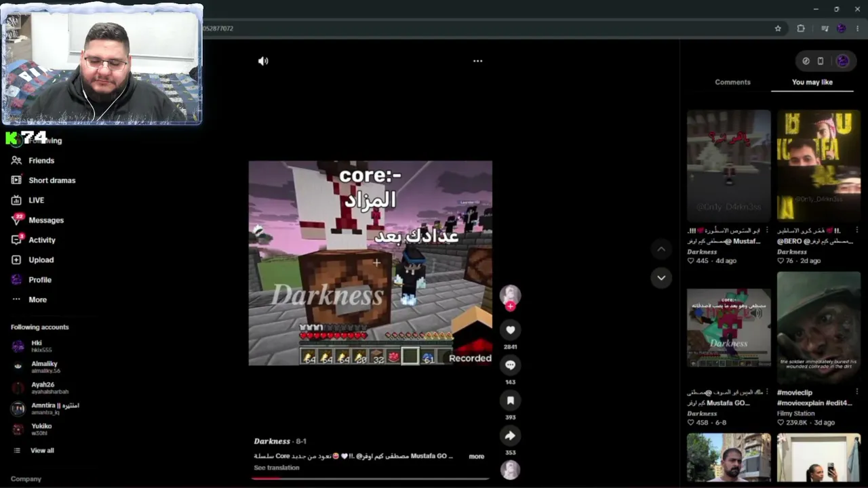The height and width of the screenshot is (488, 868).
Task: Go to the next video with down arrow
Action: click(x=661, y=277)
